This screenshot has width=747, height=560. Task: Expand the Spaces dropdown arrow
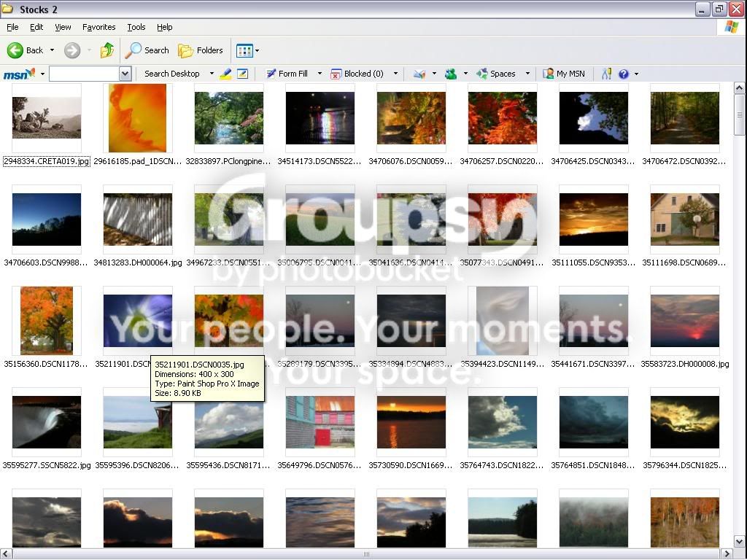tap(527, 74)
